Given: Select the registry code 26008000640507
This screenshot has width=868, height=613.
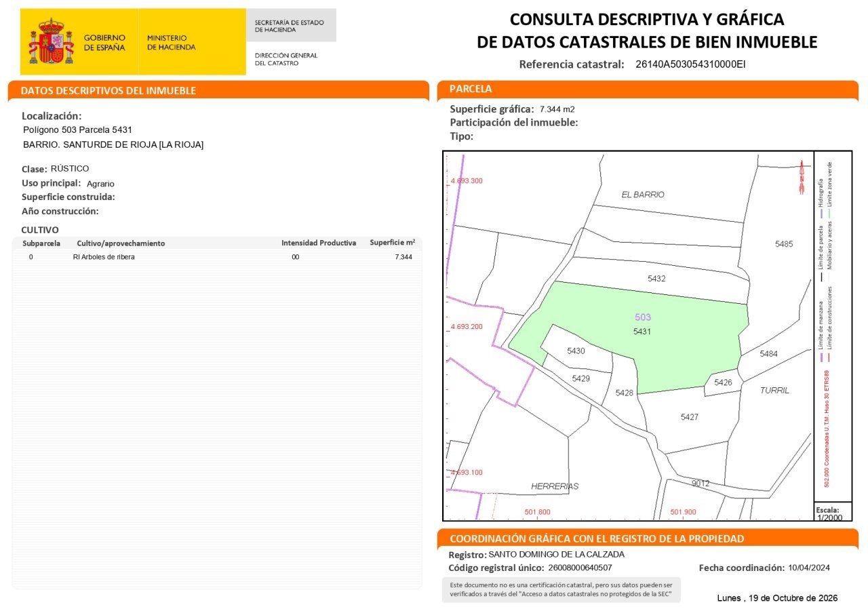Looking at the screenshot, I should (580, 568).
